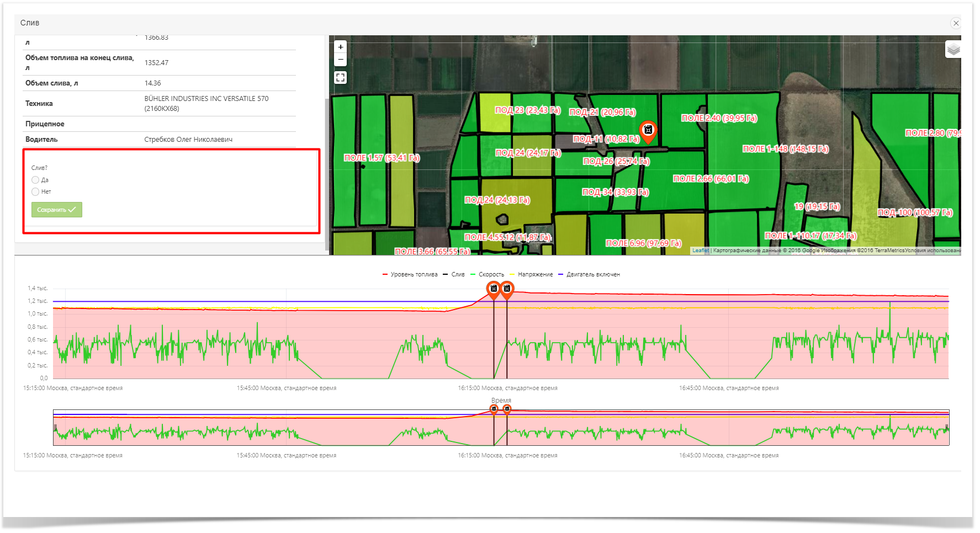Click the first drain marker on main chart
Viewport: 980px width, 533px height.
494,289
